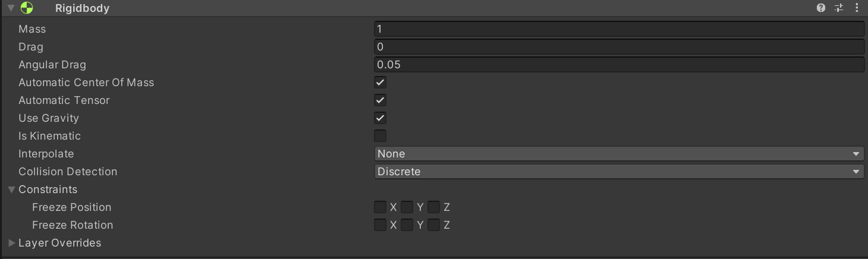Select the Drag value field
This screenshot has height=259, width=868.
(x=619, y=47)
